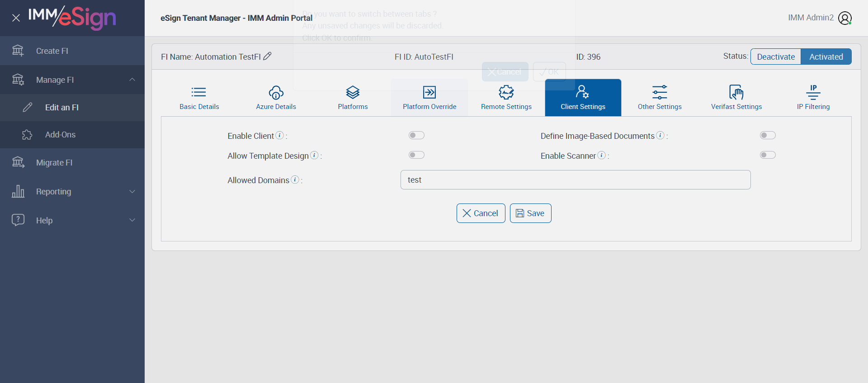Click the Cancel button below Allowed Domains
Screen dimensions: 868x383
tap(481, 213)
